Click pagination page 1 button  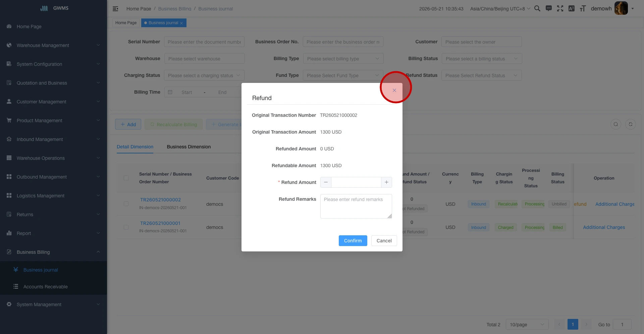tap(573, 324)
